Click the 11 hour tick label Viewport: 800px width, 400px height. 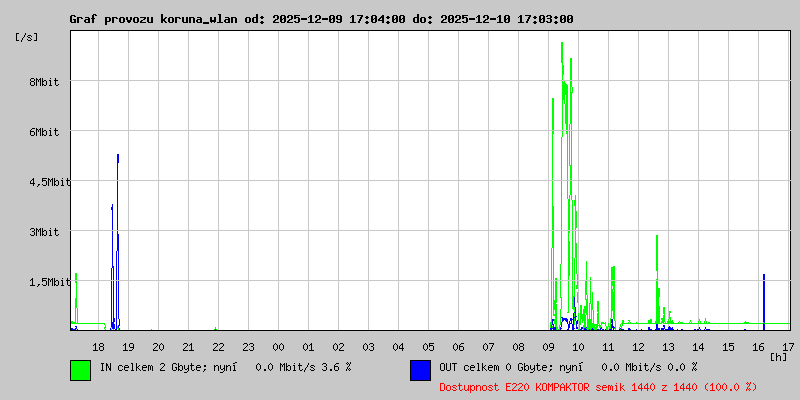click(608, 347)
